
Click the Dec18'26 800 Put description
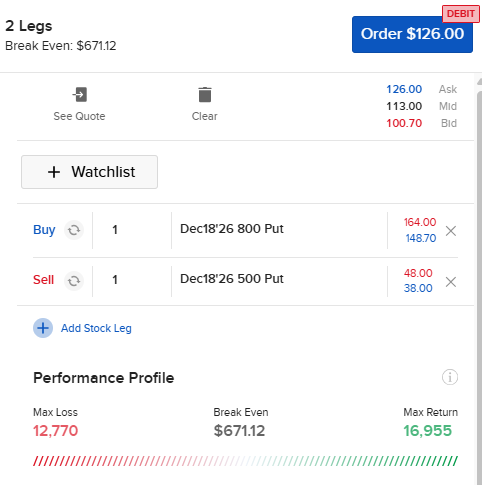click(x=232, y=229)
